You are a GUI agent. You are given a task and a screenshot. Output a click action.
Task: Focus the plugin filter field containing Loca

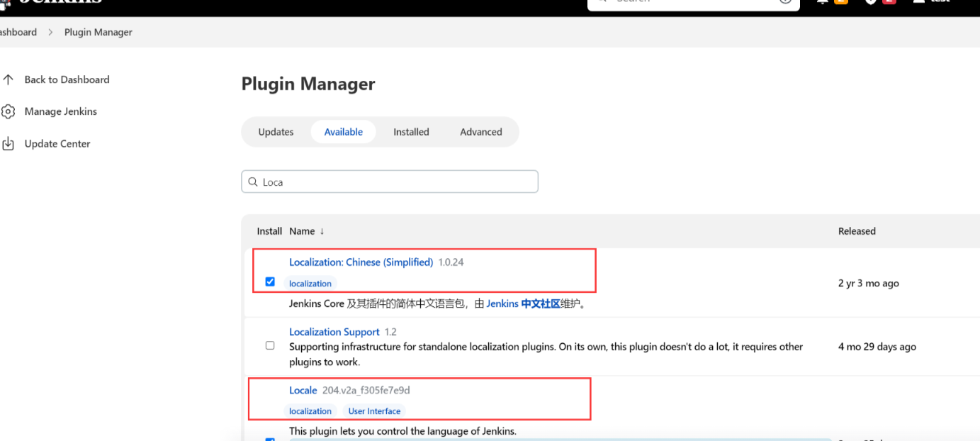click(x=390, y=182)
